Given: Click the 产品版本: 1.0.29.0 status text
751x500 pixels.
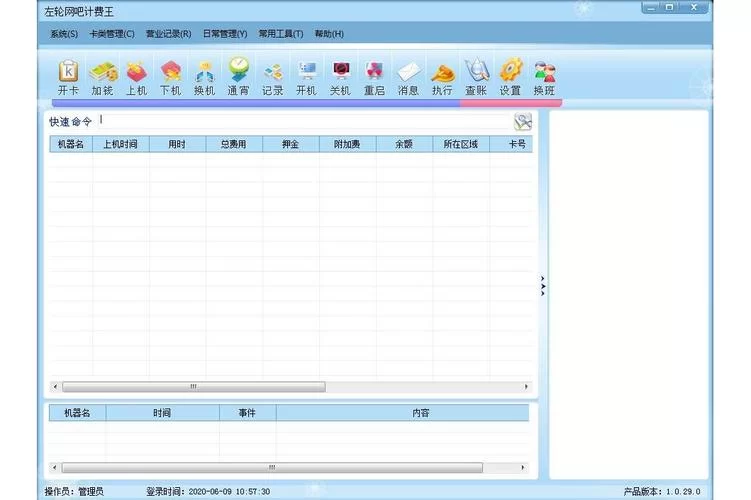Looking at the screenshot, I should click(661, 491).
